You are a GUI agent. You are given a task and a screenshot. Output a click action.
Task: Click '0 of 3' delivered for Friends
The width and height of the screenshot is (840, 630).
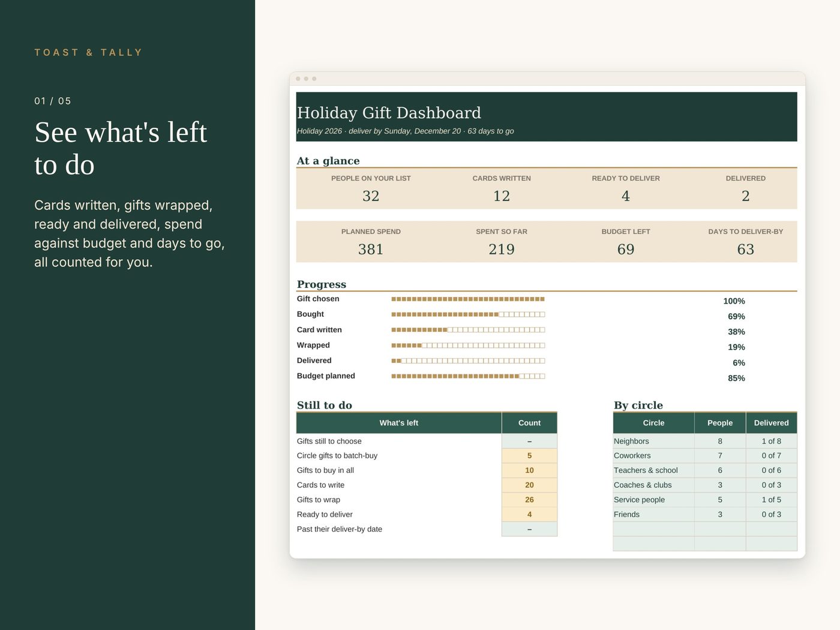point(772,514)
